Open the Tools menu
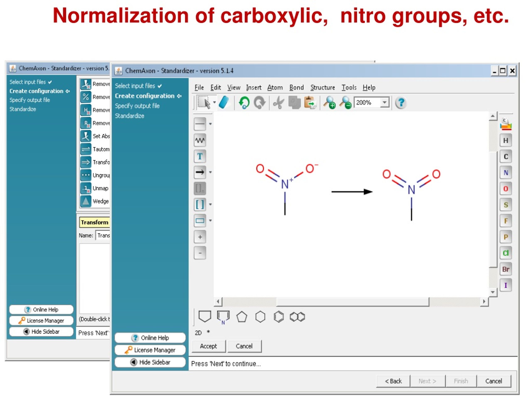Viewport: 532px width, 399px height. tap(349, 87)
